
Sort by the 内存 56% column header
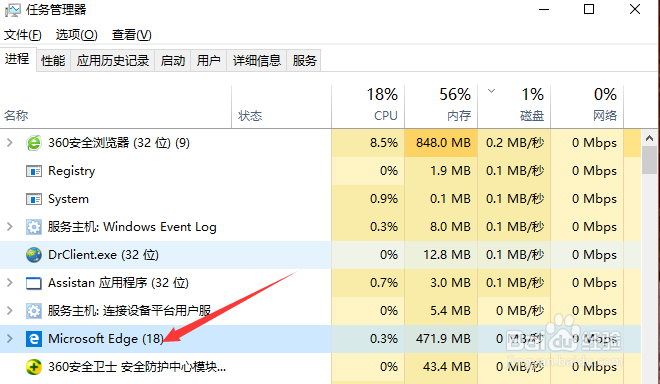tap(441, 107)
